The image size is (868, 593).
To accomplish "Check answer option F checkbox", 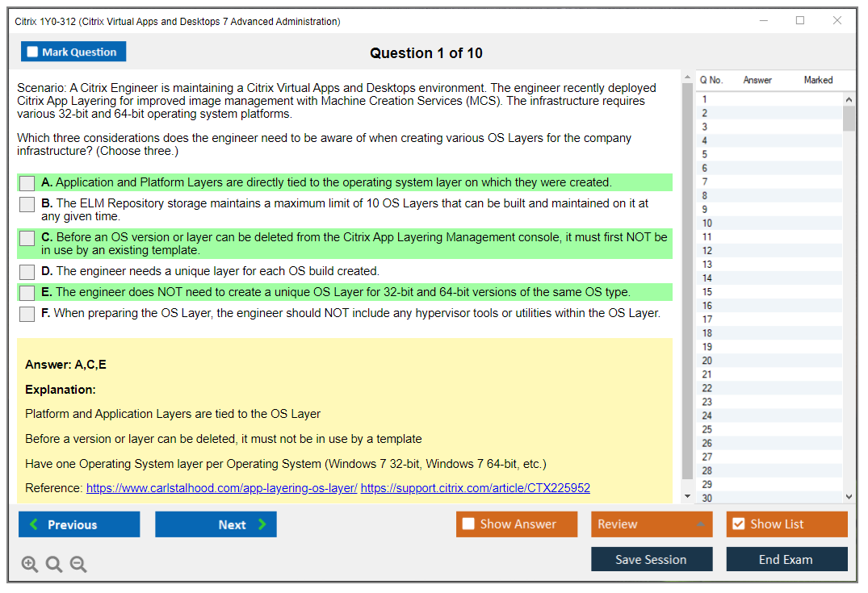I will click(x=27, y=314).
